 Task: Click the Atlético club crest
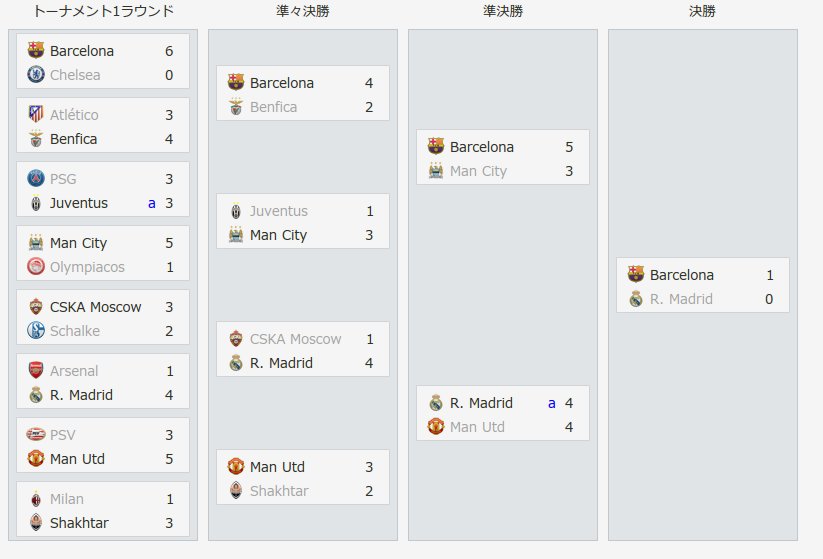[36, 114]
